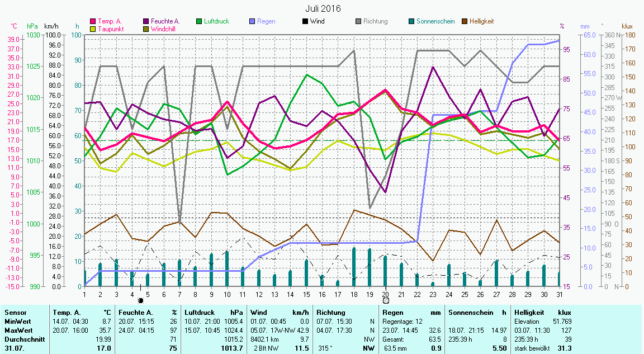The height and width of the screenshot is (354, 644).
Task: Select the purple Feuchte A. legend swatch
Action: pyautogui.click(x=146, y=21)
